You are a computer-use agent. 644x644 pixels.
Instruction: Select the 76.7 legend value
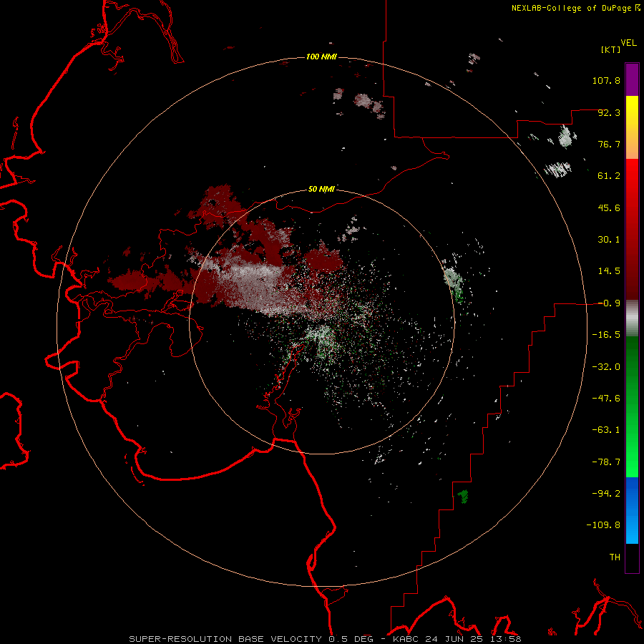[x=609, y=144]
